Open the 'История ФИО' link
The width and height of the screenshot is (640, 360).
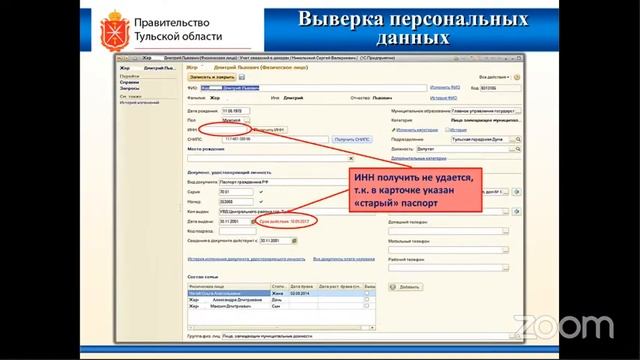[x=443, y=98]
